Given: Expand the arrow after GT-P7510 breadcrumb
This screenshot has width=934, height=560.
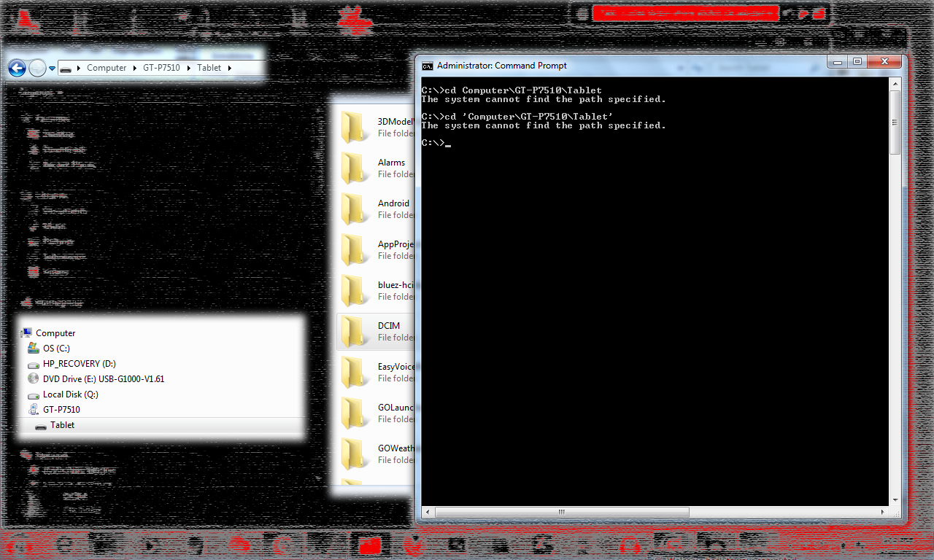Looking at the screenshot, I should pyautogui.click(x=188, y=68).
